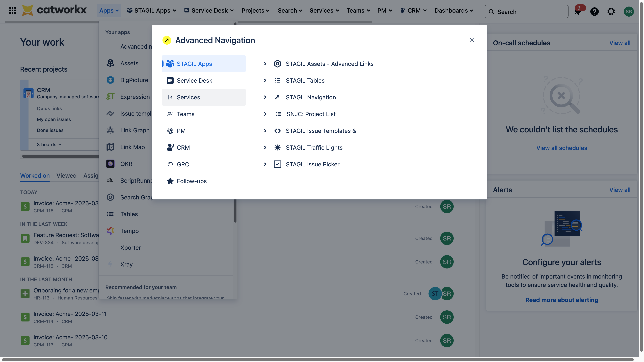Expand the 3 boards dropdown
This screenshot has width=644, height=362.
coord(49,144)
